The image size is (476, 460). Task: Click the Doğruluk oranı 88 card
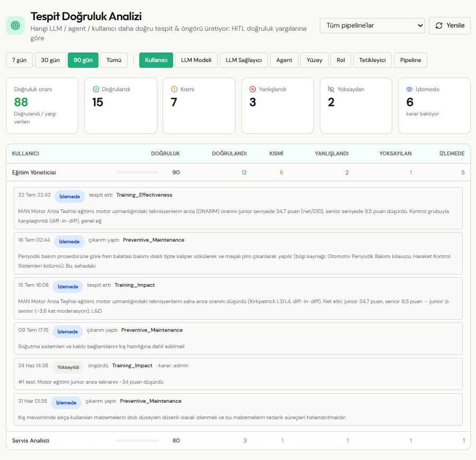(x=42, y=106)
